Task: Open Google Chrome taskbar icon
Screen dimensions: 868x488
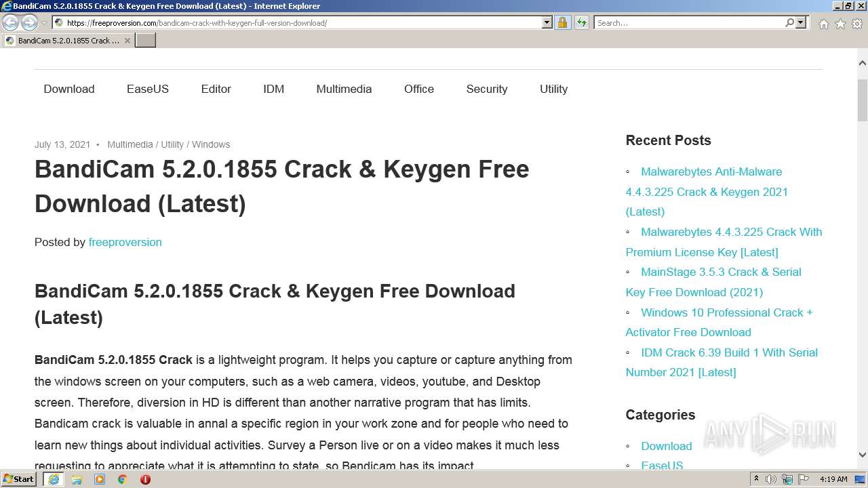Action: tap(122, 479)
